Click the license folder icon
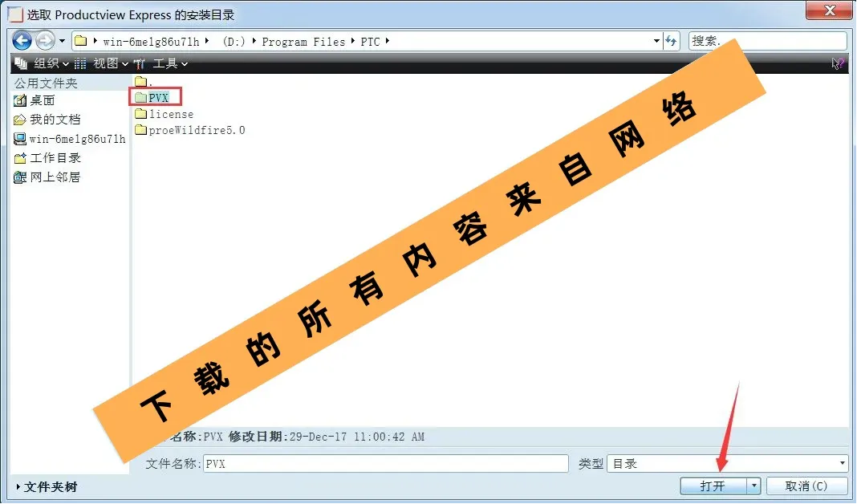Screen dimensions: 857x504 click(x=141, y=114)
